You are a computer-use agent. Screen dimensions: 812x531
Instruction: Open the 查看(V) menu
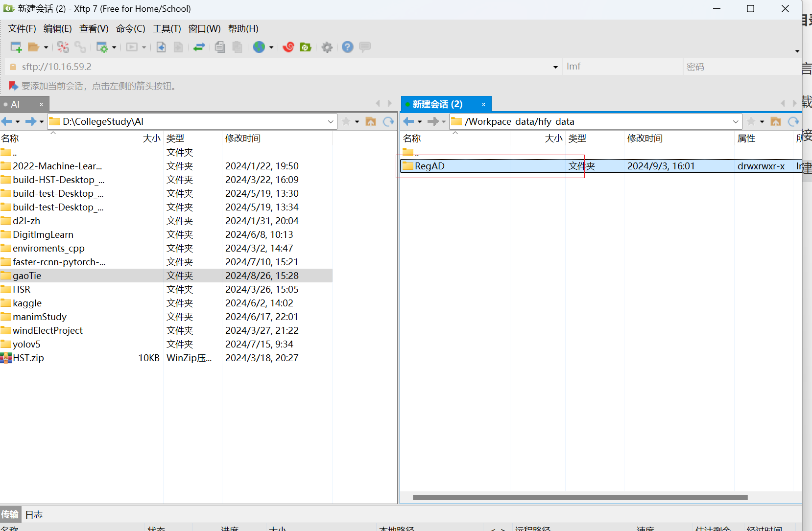[x=94, y=29]
